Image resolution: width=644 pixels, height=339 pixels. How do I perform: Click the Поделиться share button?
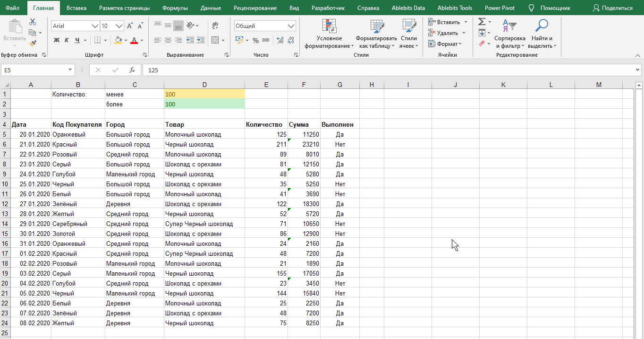coord(612,8)
